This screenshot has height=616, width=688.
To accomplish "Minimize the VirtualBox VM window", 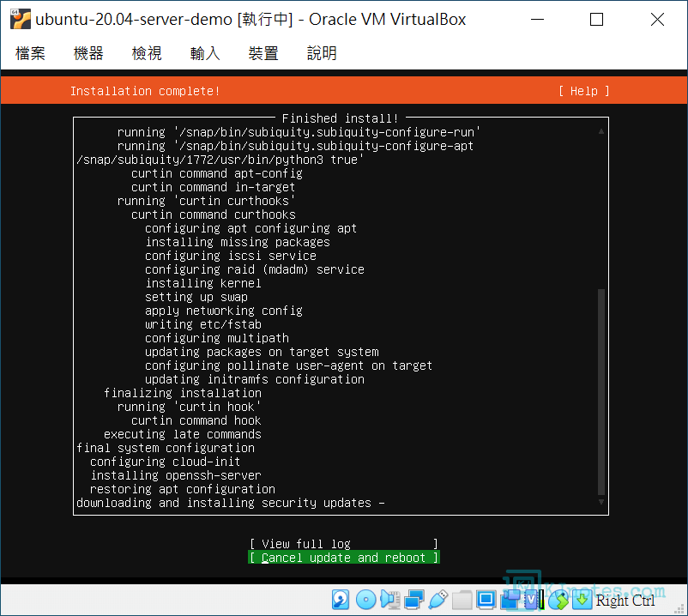I will click(x=537, y=20).
